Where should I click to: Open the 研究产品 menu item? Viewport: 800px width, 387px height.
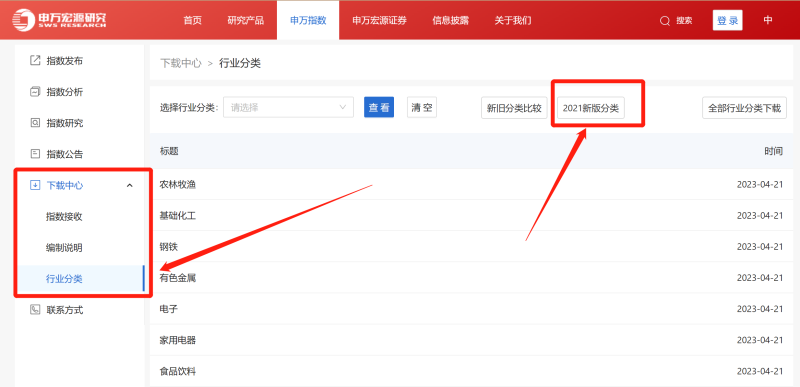pyautogui.click(x=246, y=20)
